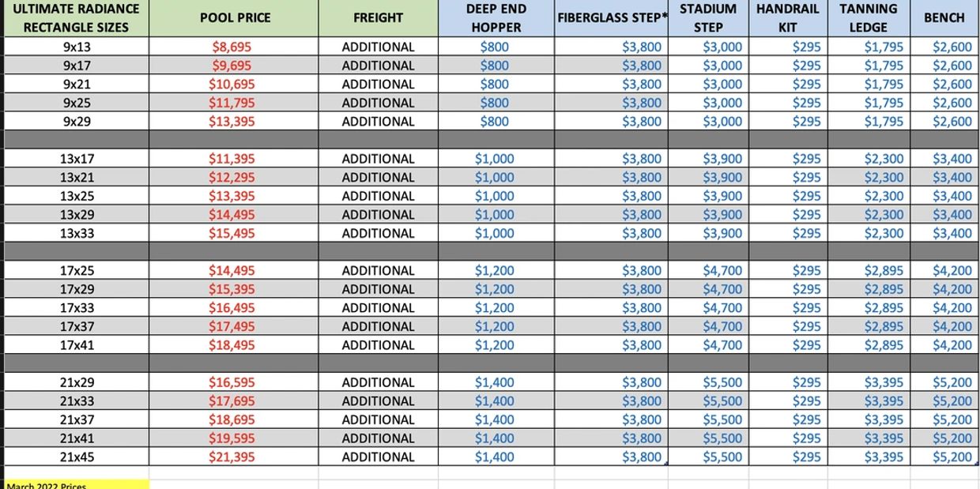Select the $12,295 pool price cell
Image resolution: width=980 pixels, height=489 pixels.
(232, 178)
